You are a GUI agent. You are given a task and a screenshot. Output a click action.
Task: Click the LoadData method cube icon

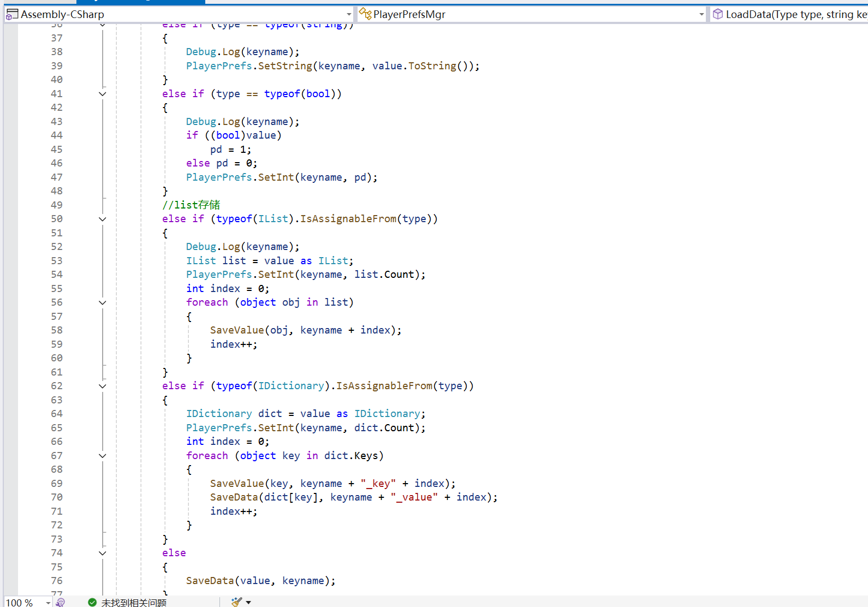(x=718, y=14)
